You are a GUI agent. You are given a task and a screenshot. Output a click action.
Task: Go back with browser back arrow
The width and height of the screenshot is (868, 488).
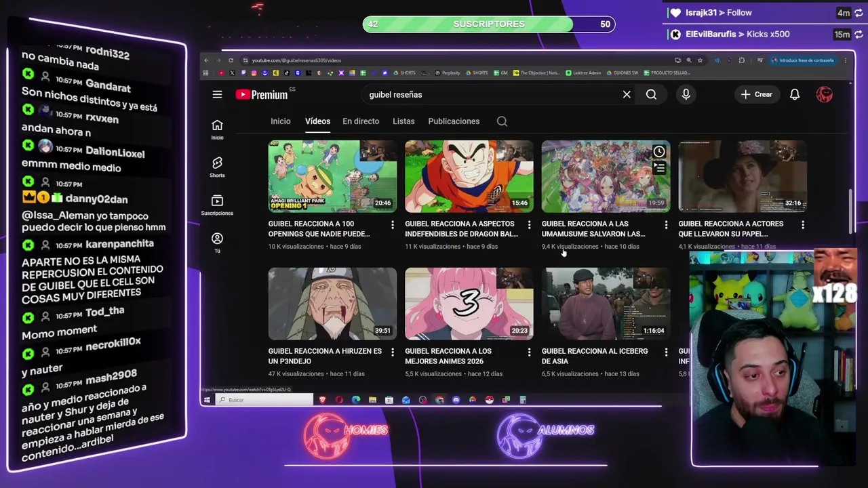coord(206,60)
